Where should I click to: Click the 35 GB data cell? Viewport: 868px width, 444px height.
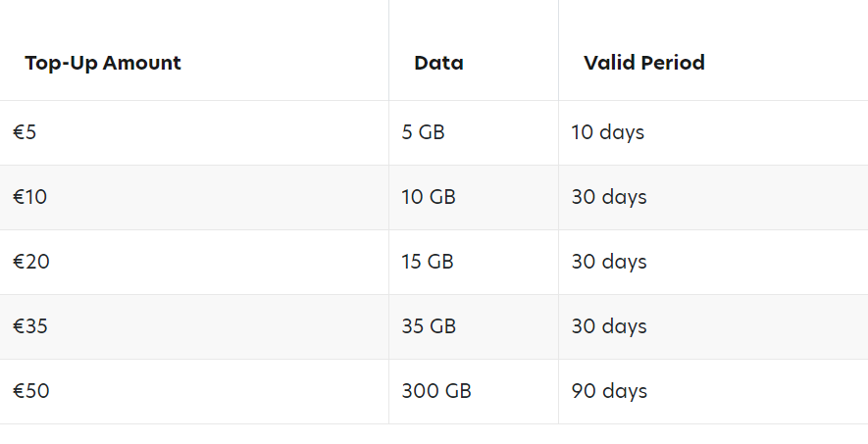tap(429, 326)
